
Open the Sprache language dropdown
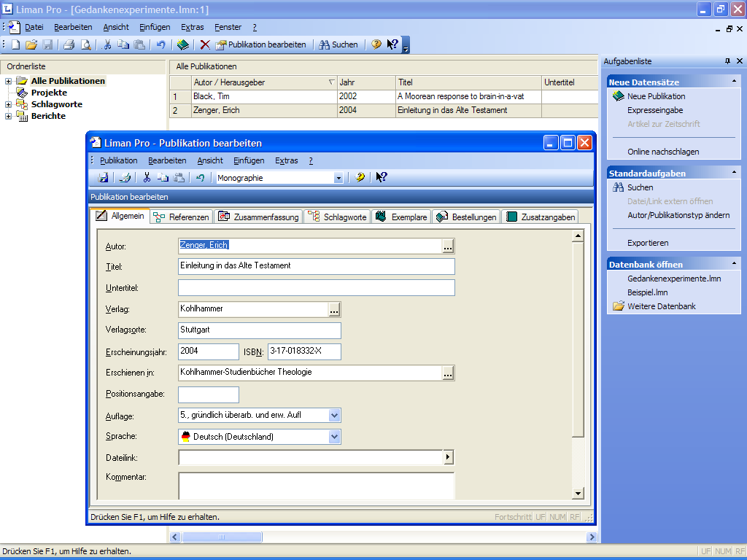[x=334, y=437]
